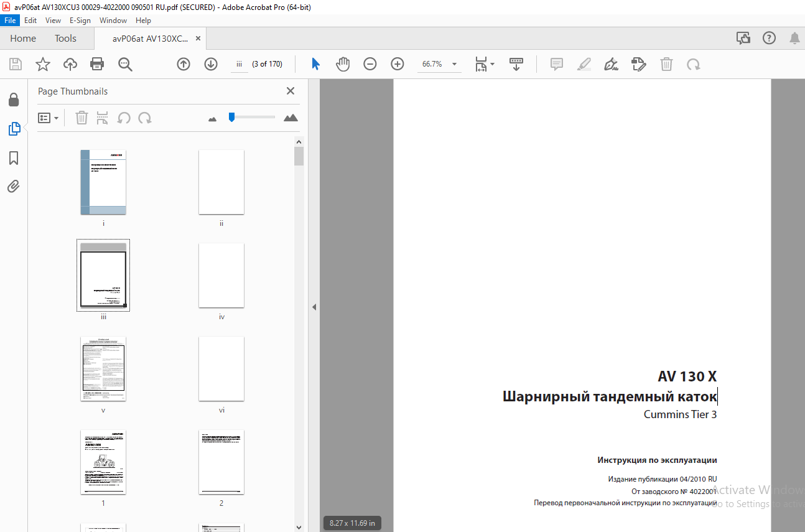Open the Help question mark icon
805x532 pixels.
click(x=770, y=38)
